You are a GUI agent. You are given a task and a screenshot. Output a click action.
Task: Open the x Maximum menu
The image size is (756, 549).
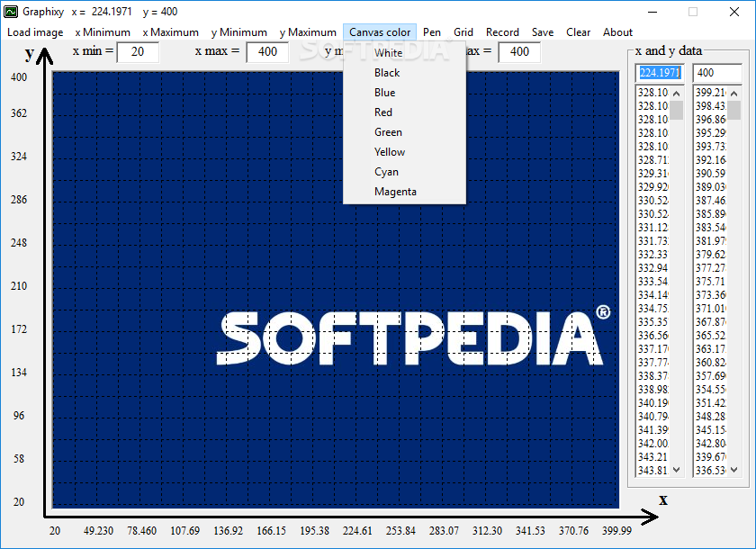171,32
